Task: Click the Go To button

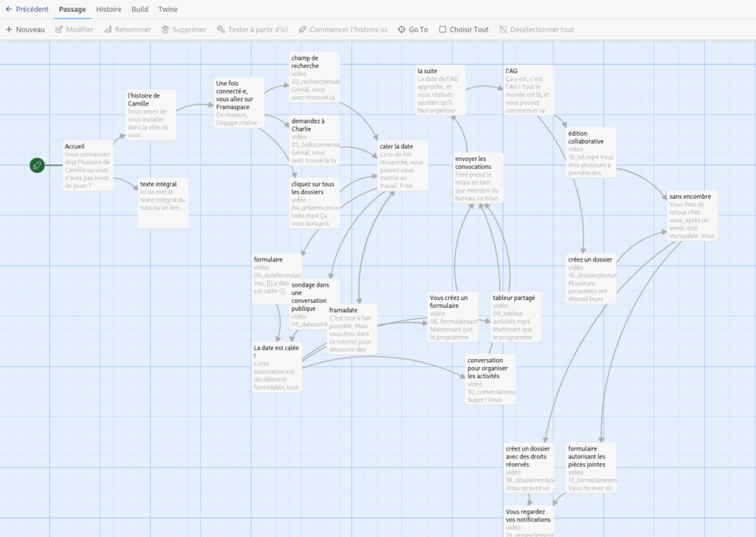Action: (x=412, y=30)
